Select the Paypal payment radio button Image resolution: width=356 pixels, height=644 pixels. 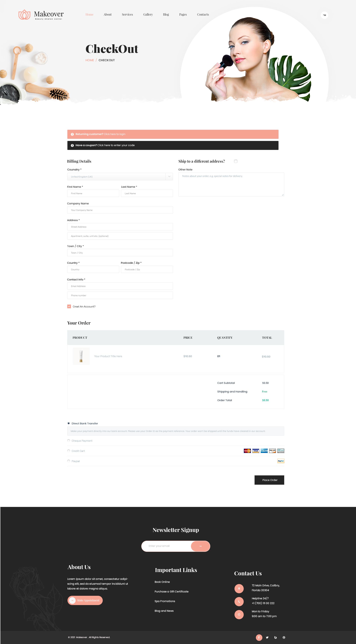coord(69,461)
